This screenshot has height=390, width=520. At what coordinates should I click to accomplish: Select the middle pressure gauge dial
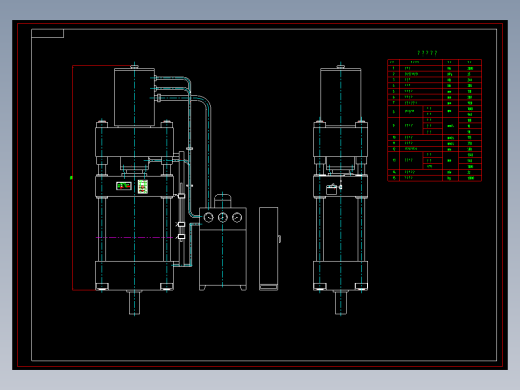(223, 218)
